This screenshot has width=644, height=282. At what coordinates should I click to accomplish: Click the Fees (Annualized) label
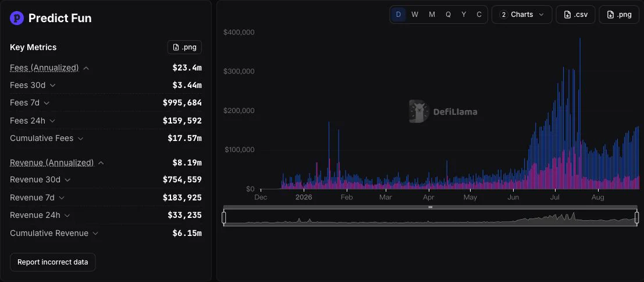click(44, 68)
